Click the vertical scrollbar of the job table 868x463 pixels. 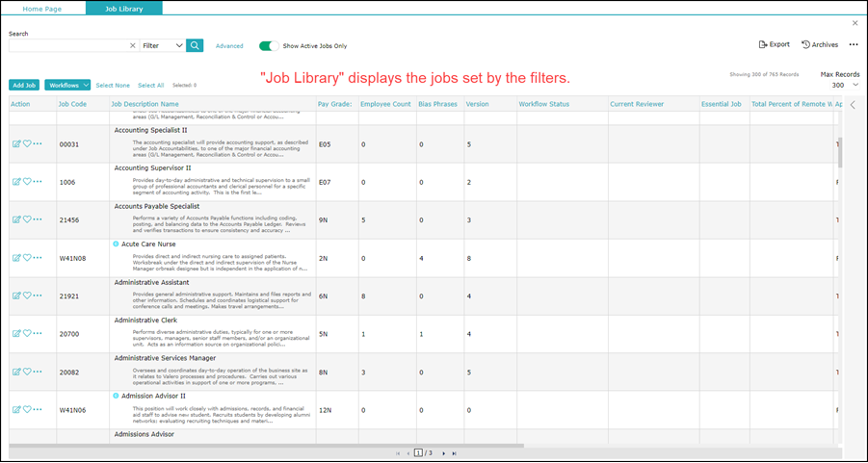840,152
